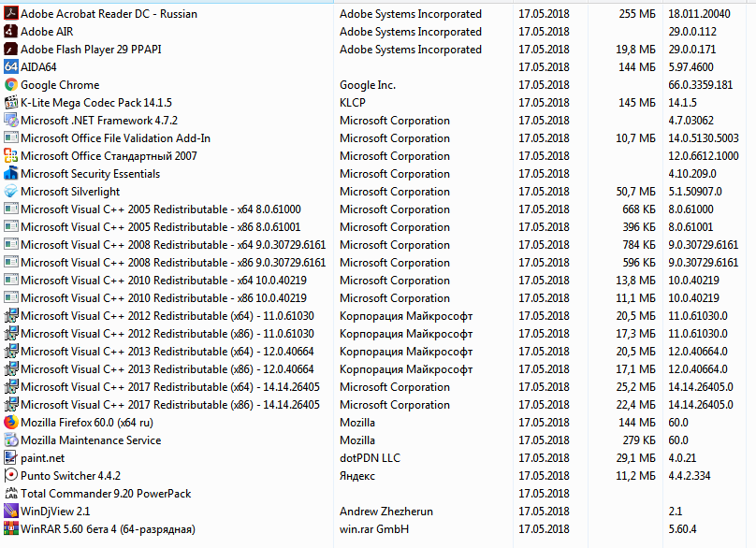Click publisher dotPDN LLC
This screenshot has height=548, width=756.
(x=370, y=458)
